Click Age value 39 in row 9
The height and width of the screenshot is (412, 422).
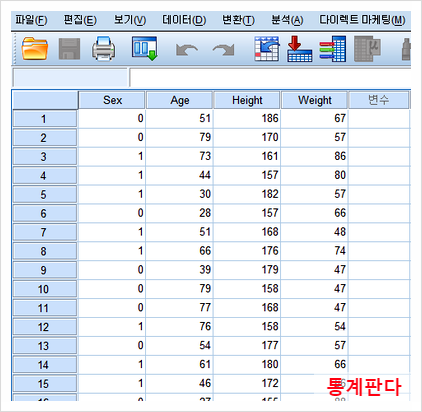tap(180, 270)
